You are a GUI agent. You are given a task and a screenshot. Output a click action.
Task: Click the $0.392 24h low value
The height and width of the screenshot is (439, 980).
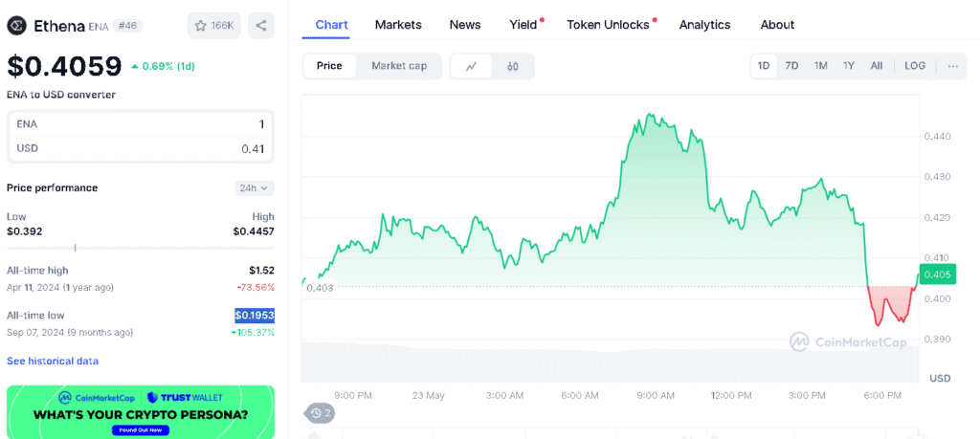tap(24, 231)
